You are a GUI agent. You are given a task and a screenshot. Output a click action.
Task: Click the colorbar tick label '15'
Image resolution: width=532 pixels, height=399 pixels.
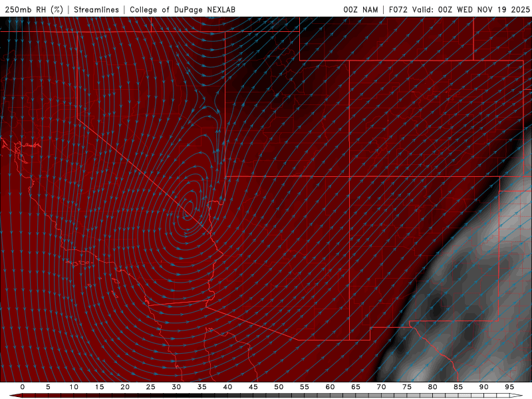[x=99, y=387]
